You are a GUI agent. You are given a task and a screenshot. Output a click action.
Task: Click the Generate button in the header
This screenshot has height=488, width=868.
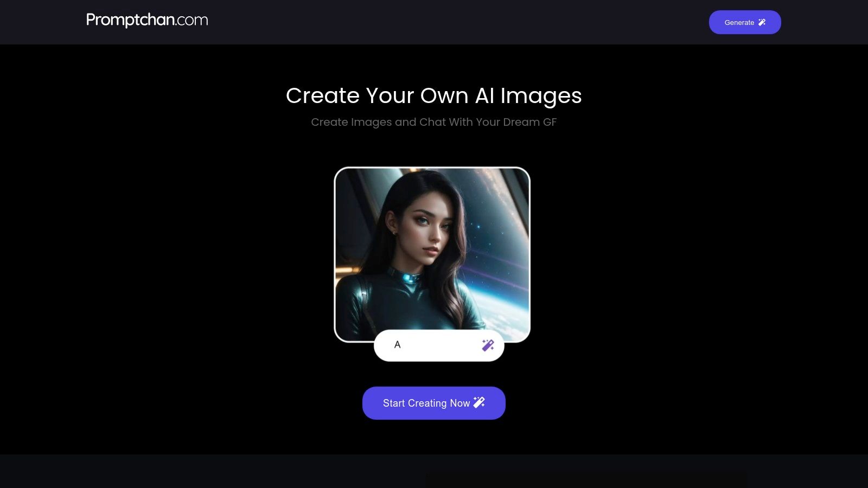point(745,22)
